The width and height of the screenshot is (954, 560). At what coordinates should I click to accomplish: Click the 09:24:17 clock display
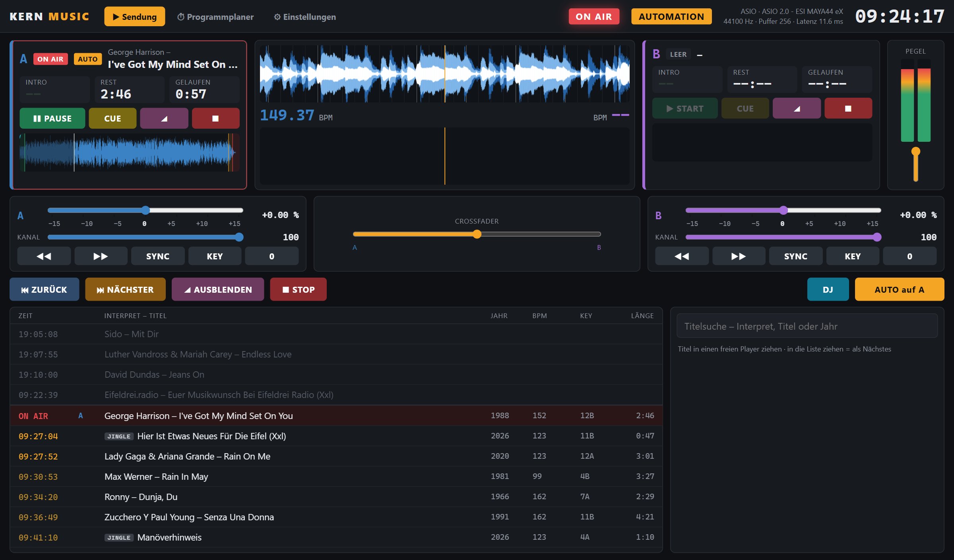pos(900,17)
